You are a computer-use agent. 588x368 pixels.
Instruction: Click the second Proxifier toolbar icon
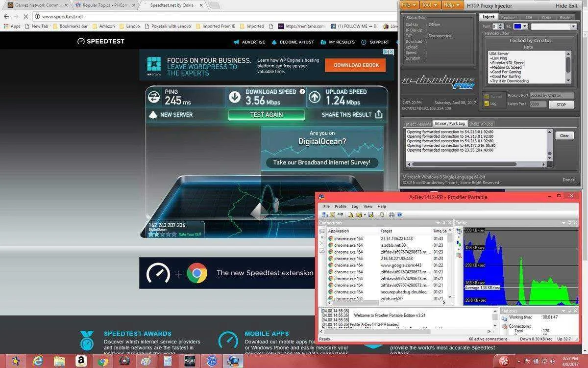332,214
